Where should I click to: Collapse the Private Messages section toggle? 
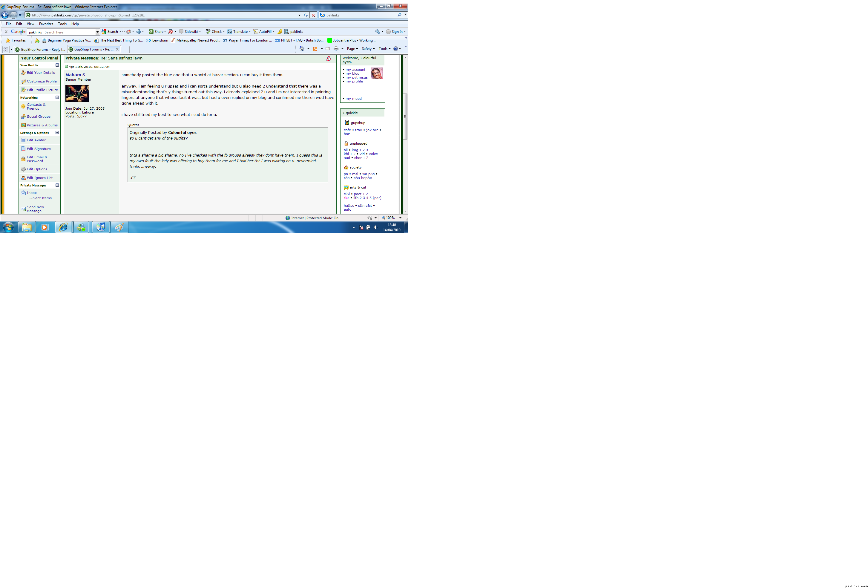pos(57,185)
